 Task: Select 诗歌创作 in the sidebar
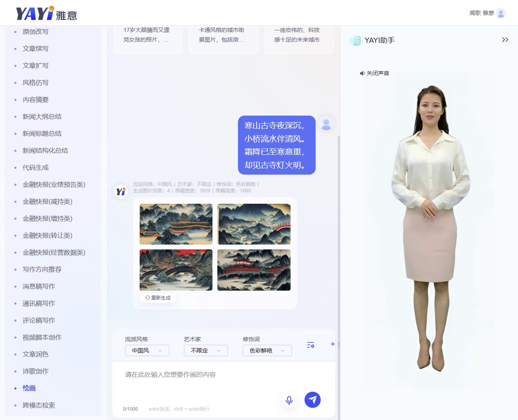(x=36, y=371)
